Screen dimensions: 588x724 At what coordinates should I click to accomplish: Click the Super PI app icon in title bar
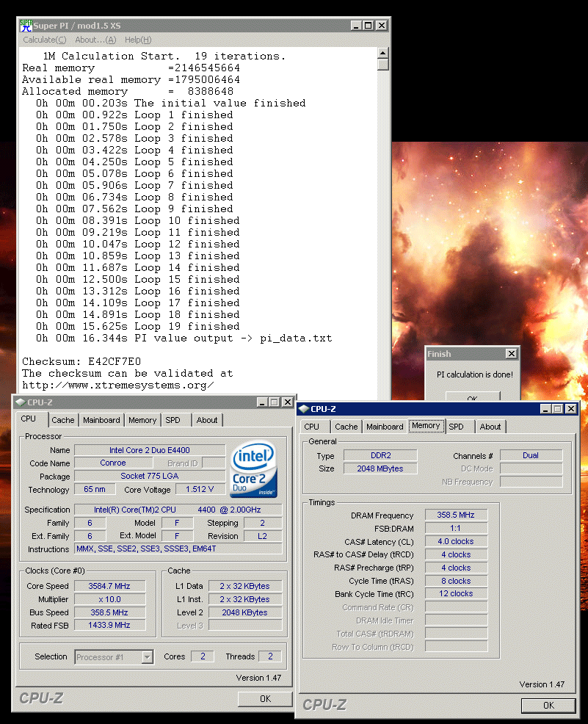(26, 26)
